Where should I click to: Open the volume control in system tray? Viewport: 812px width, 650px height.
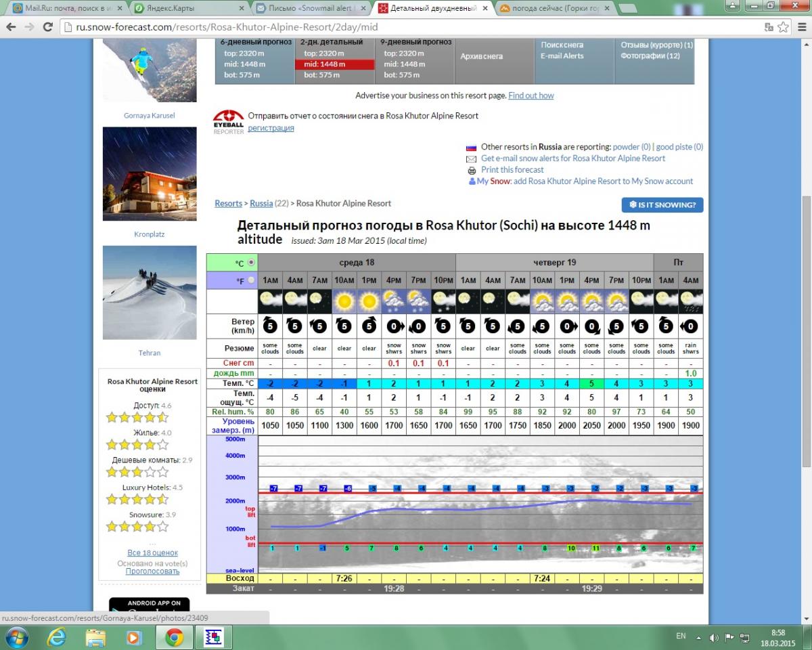[x=715, y=637]
